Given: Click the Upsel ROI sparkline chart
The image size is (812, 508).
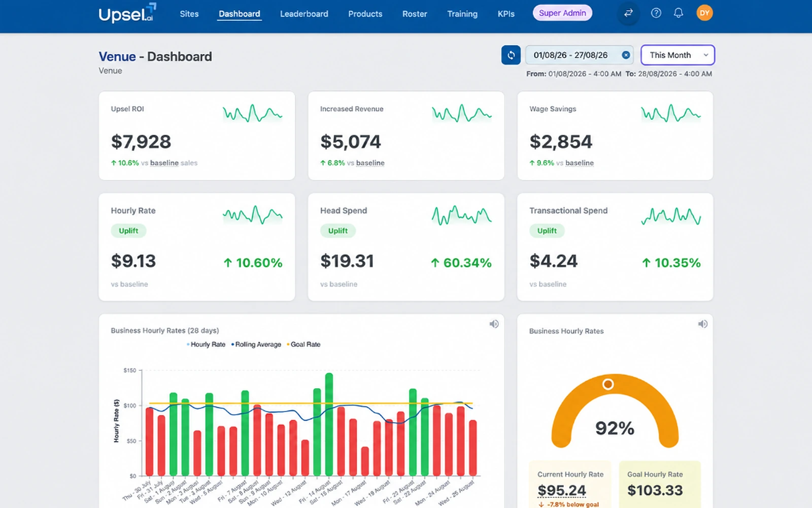Looking at the screenshot, I should [x=252, y=113].
